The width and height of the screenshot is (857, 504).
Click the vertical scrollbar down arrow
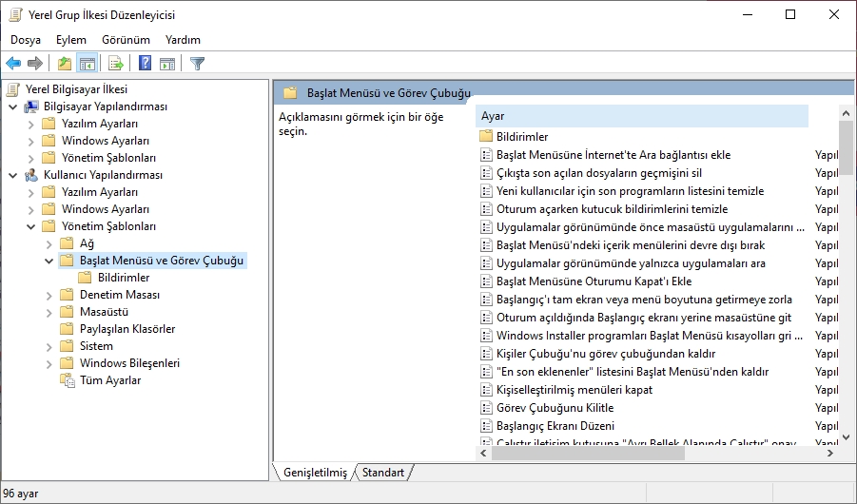[847, 437]
